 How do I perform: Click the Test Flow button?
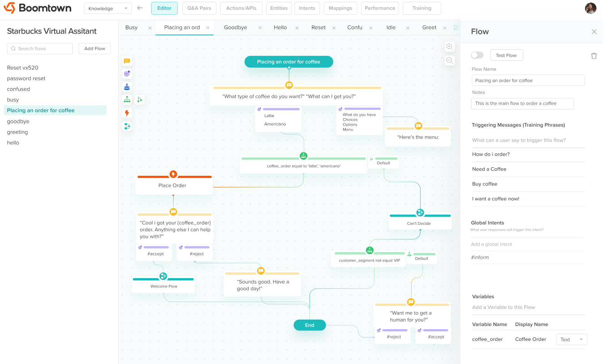[x=506, y=55]
